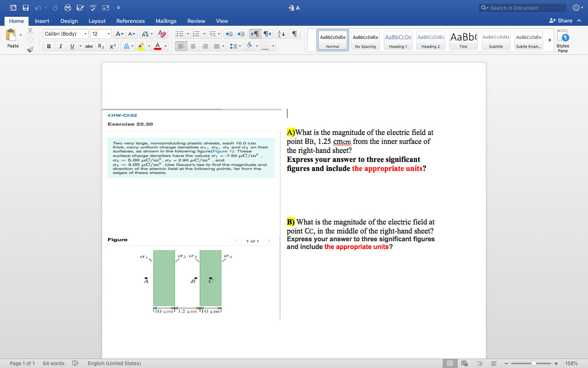The image size is (588, 368).
Task: Toggle Italic formatting
Action: coord(60,46)
